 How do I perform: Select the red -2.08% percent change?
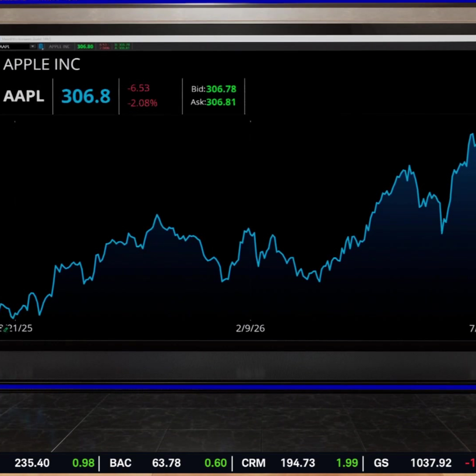pyautogui.click(x=142, y=103)
